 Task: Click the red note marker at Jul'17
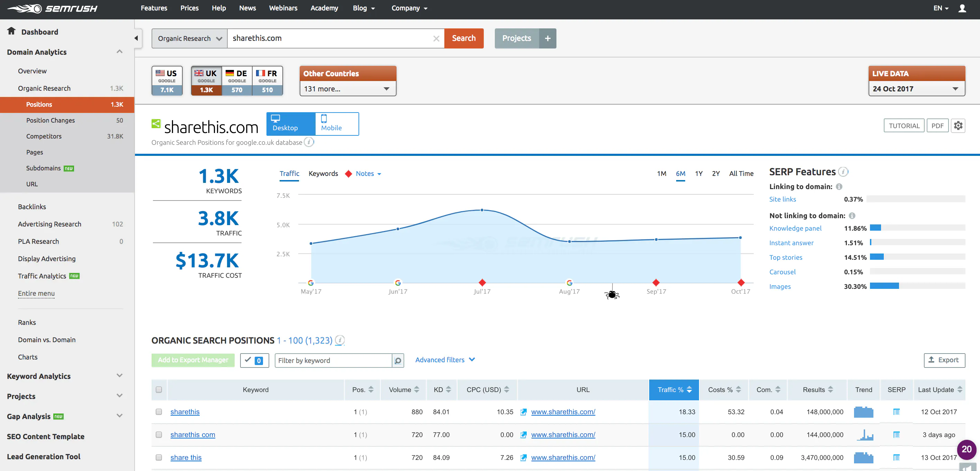[x=482, y=283]
